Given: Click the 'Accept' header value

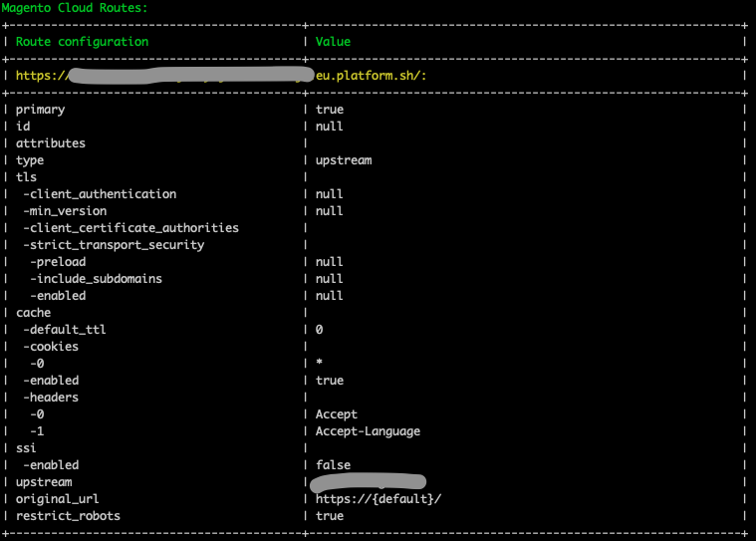Looking at the screenshot, I should [x=337, y=414].
